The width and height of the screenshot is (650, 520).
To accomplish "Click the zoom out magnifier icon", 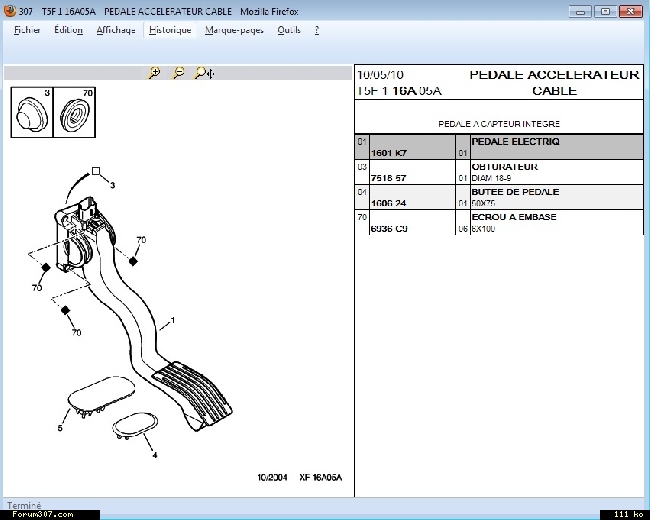I will [179, 73].
